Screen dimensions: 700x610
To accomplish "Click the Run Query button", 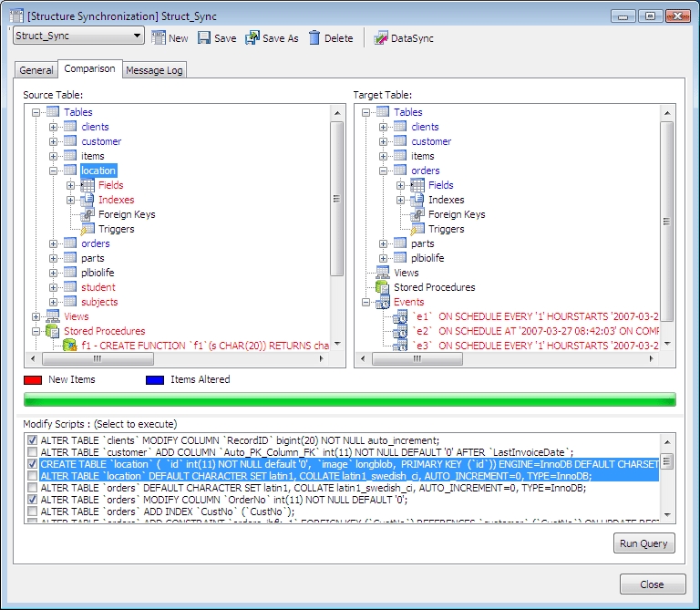I will [643, 543].
